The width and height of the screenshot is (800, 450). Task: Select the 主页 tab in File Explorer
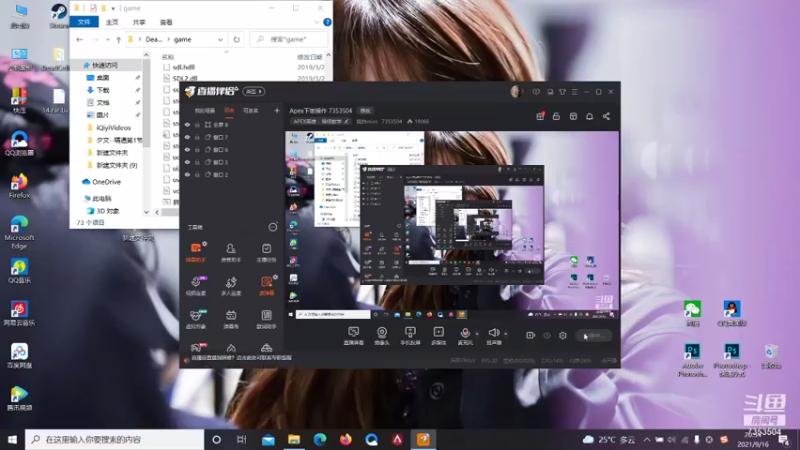(x=112, y=22)
